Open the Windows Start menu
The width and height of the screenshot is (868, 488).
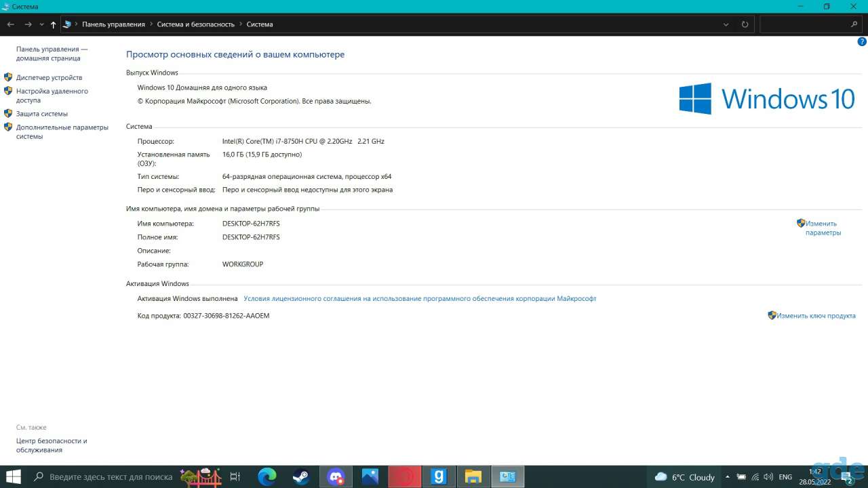(13, 476)
